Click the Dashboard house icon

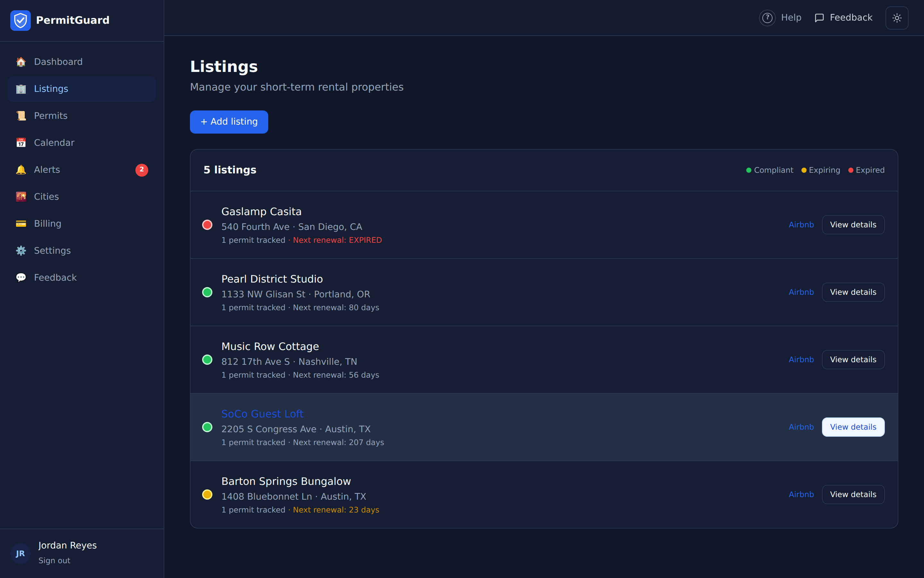click(x=21, y=62)
